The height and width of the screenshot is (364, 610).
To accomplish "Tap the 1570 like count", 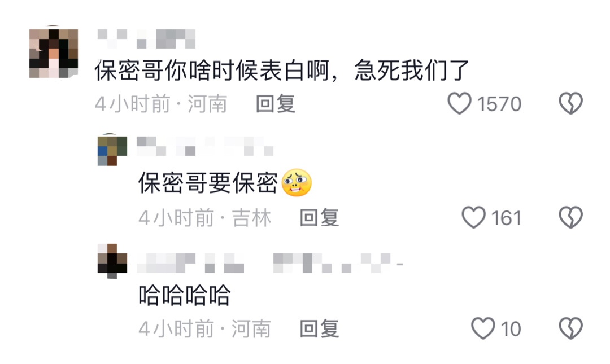I will coord(499,104).
